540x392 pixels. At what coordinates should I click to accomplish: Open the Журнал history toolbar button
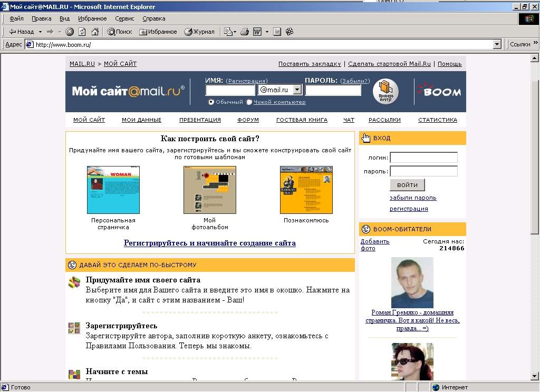coord(199,32)
